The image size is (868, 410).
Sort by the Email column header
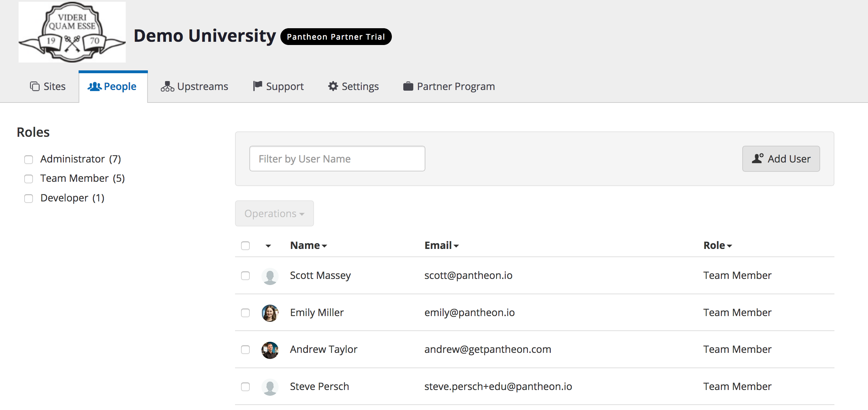click(x=442, y=245)
